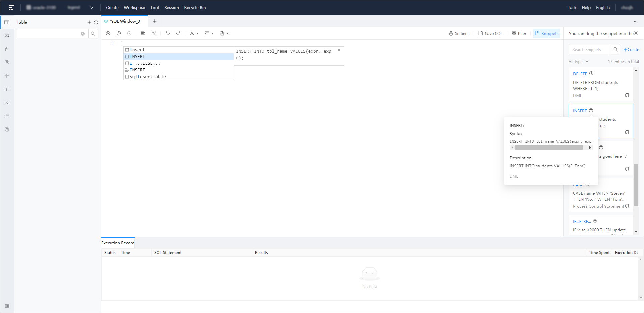Open the Table panel icon in sidebar
Image resolution: width=644 pixels, height=313 pixels.
pos(7,22)
